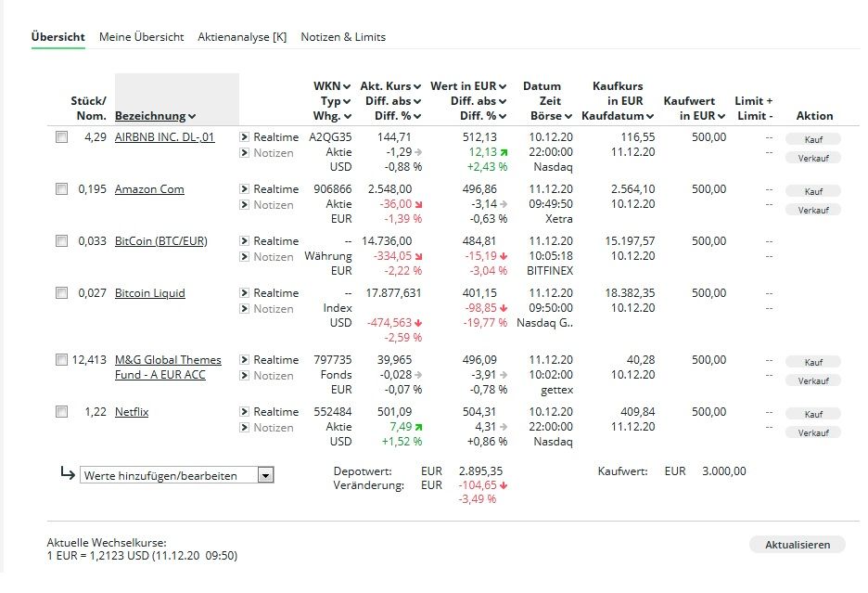The height and width of the screenshot is (593, 868).
Task: Open the 'Werte hinzufügen/bearbeiten' dropdown
Action: 265,476
